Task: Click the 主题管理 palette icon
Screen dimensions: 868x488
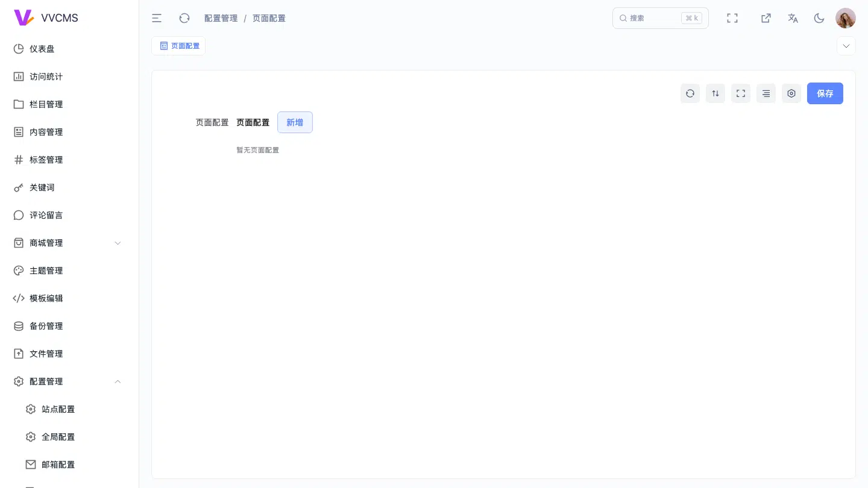Action: [19, 271]
